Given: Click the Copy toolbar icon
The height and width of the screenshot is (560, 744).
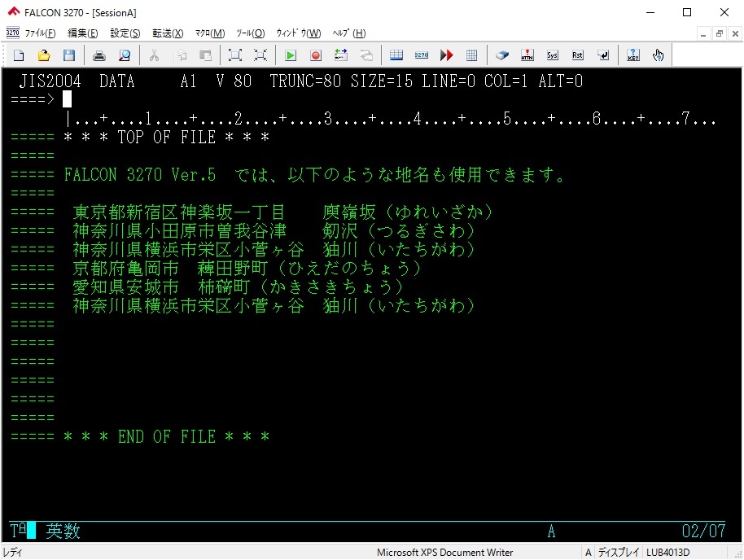Looking at the screenshot, I should coord(180,55).
